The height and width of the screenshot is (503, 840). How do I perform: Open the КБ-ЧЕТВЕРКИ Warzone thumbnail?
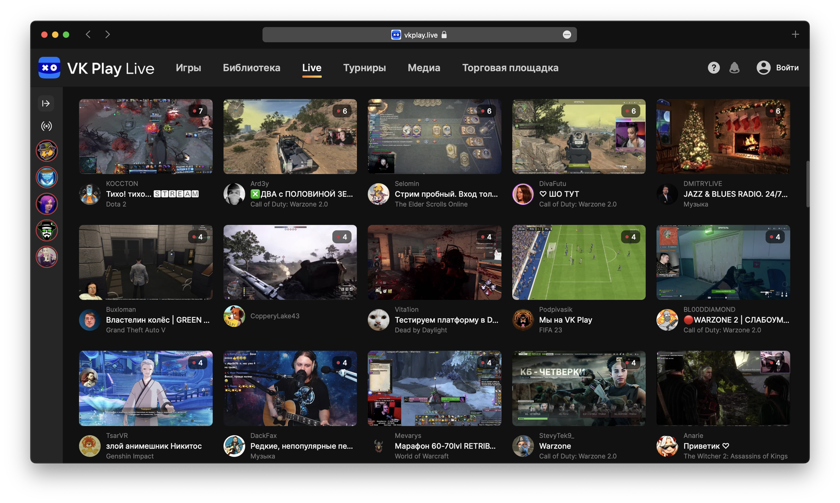coord(579,388)
